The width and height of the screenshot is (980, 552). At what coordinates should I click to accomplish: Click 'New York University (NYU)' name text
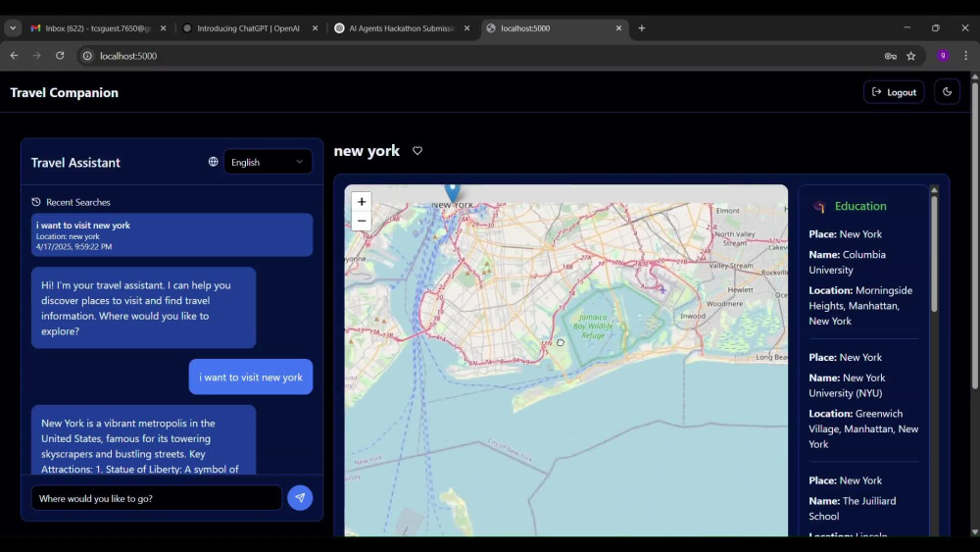[x=847, y=385]
